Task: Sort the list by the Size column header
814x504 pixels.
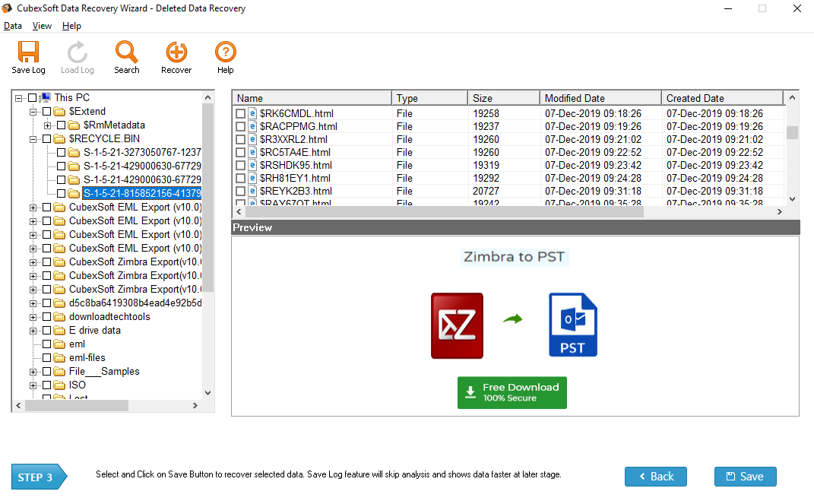Action: click(502, 98)
